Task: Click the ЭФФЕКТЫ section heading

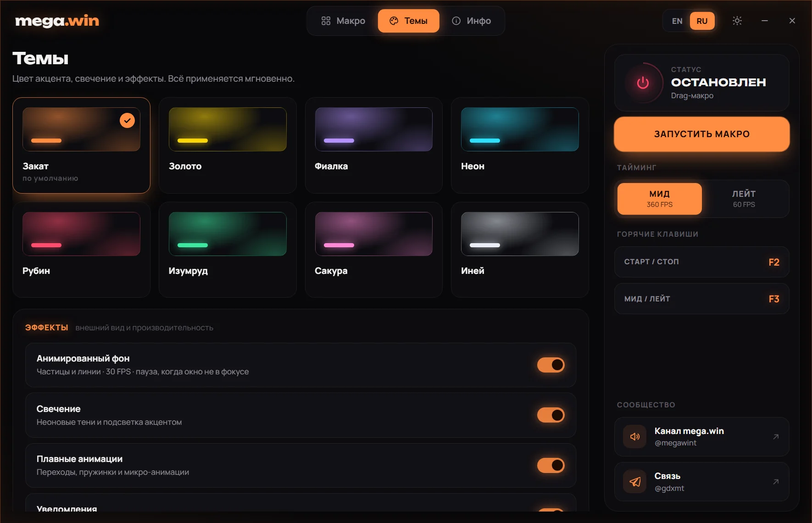Action: (47, 328)
